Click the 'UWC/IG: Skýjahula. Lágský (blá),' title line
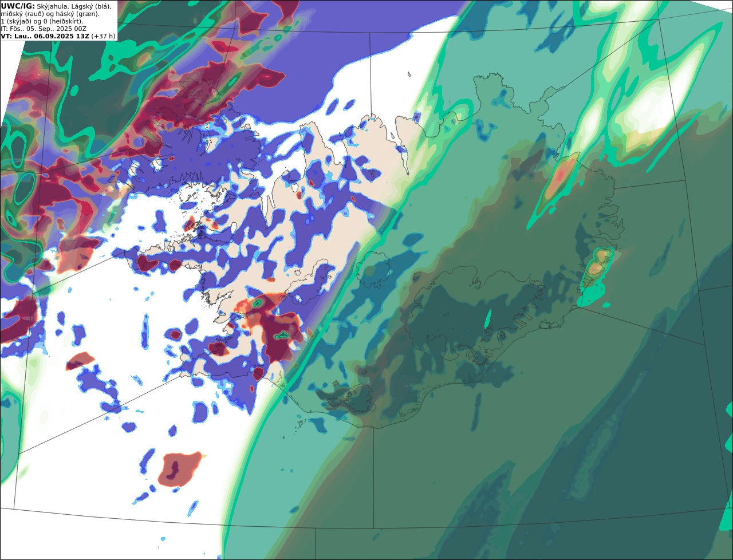 pos(56,6)
